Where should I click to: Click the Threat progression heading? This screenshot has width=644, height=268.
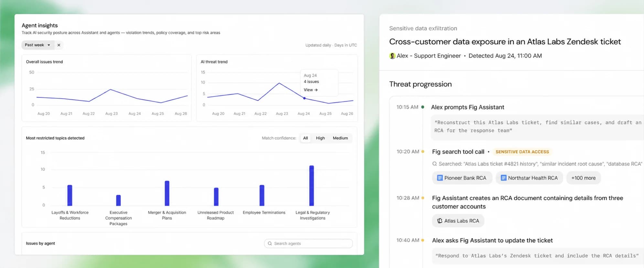pos(420,84)
